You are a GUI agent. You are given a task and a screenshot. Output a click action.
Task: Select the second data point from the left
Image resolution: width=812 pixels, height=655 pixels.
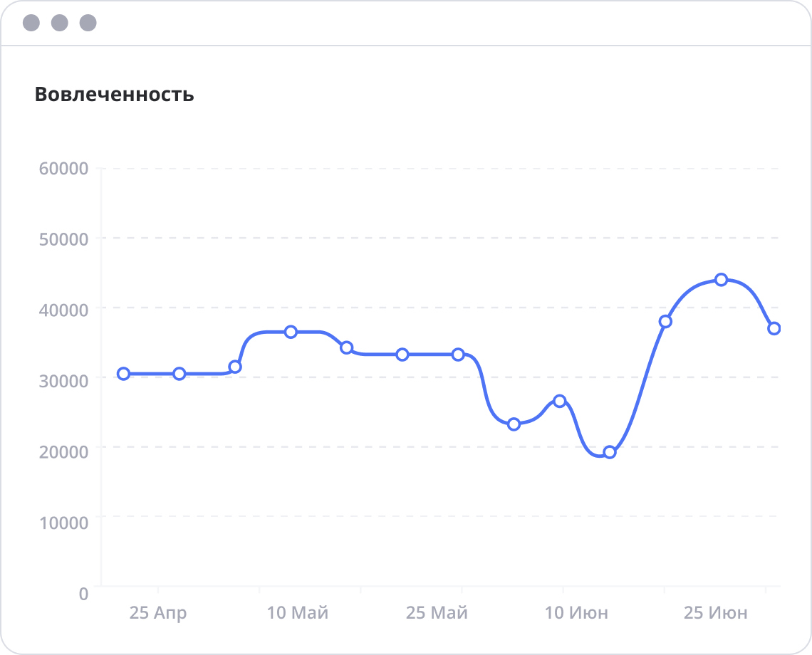179,374
